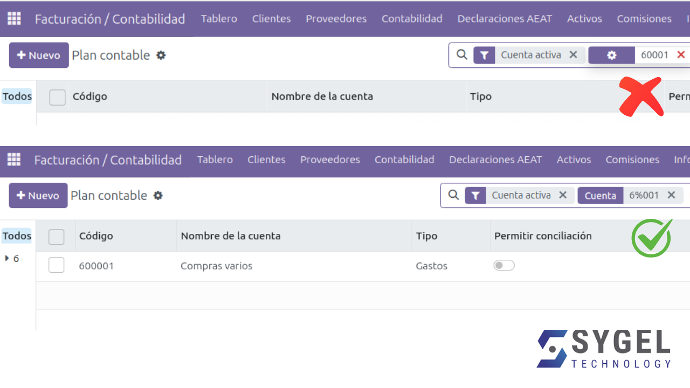The width and height of the screenshot is (690, 388).
Task: Open Declaraciones AEAT in lower navbar
Action: point(495,159)
